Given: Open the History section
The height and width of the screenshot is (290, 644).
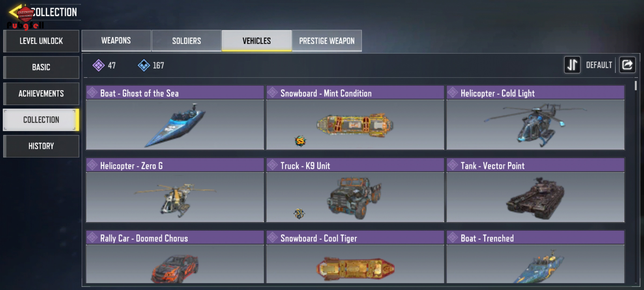Looking at the screenshot, I should [41, 146].
